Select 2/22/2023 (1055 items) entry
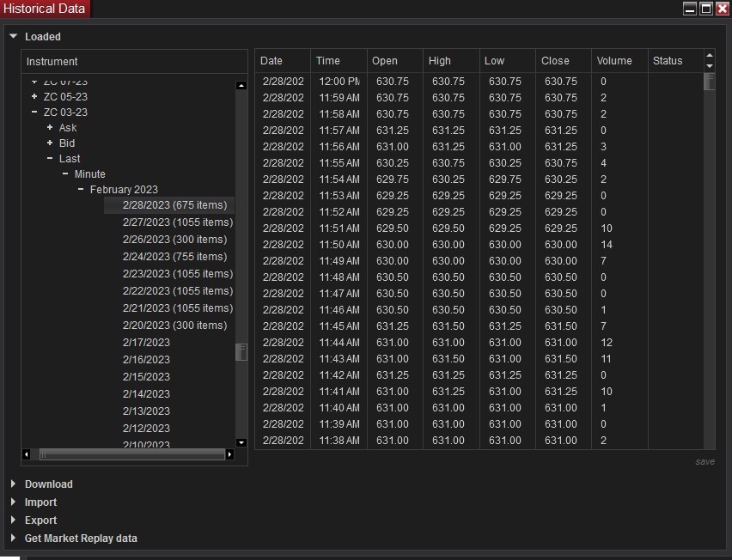This screenshot has width=732, height=560. tap(177, 290)
